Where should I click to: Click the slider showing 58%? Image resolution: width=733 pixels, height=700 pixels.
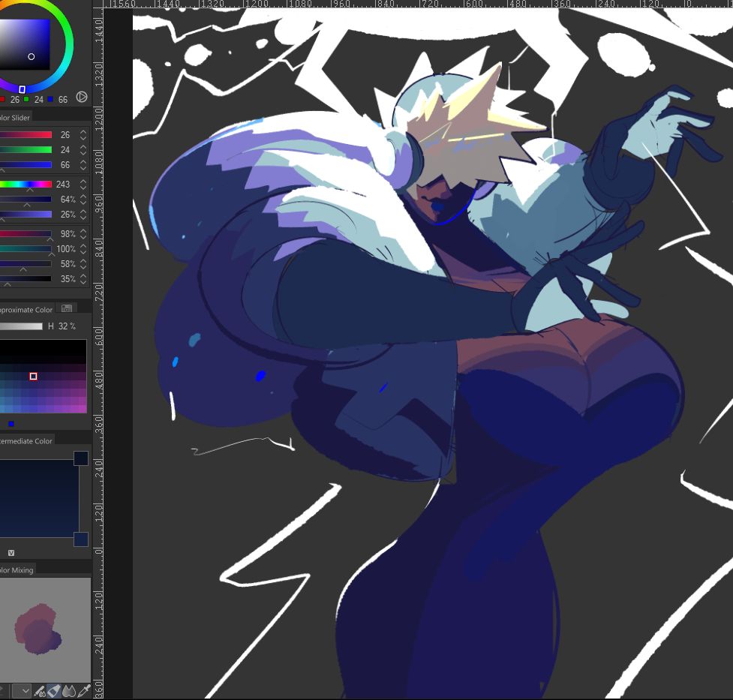click(x=26, y=264)
